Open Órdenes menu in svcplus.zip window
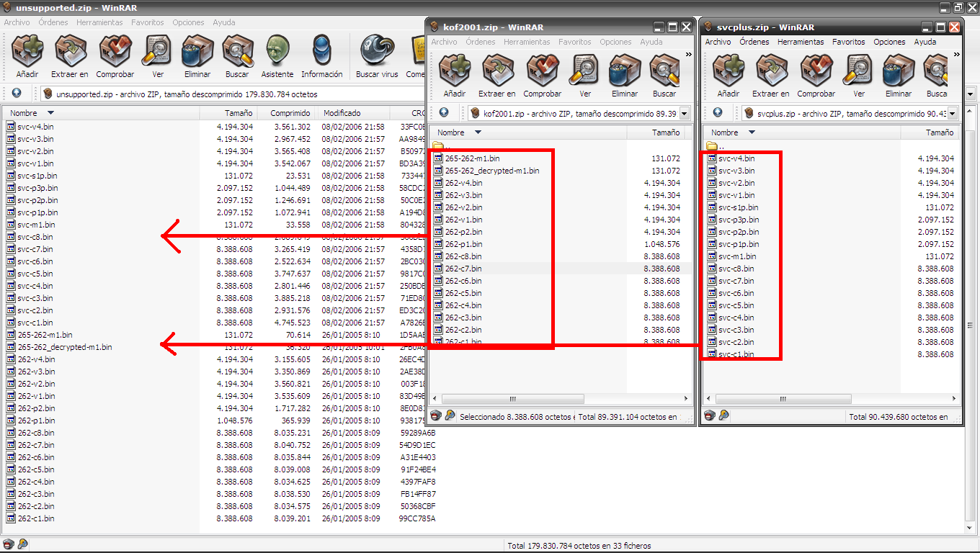 pyautogui.click(x=754, y=42)
